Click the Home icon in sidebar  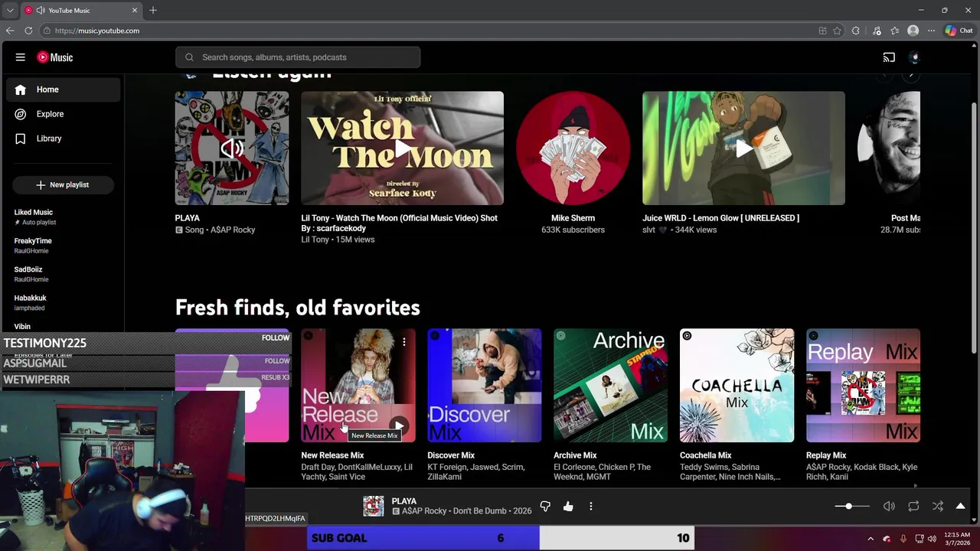21,90
